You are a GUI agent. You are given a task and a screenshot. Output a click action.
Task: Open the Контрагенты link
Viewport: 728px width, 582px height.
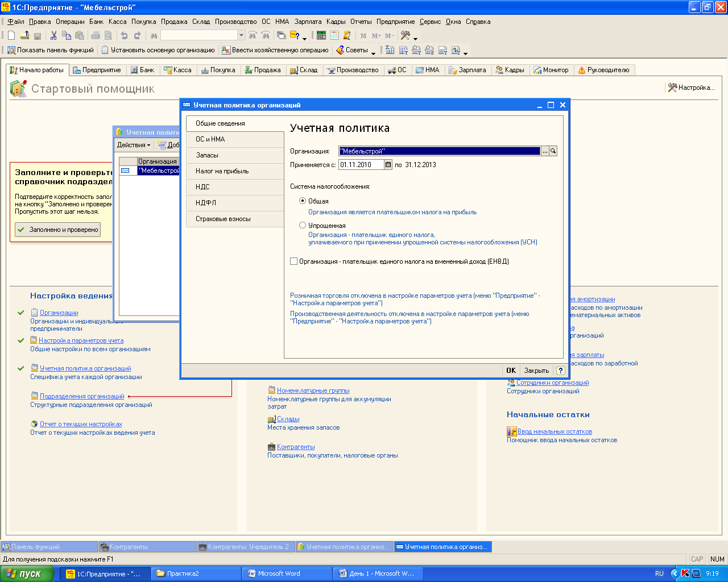tap(296, 447)
